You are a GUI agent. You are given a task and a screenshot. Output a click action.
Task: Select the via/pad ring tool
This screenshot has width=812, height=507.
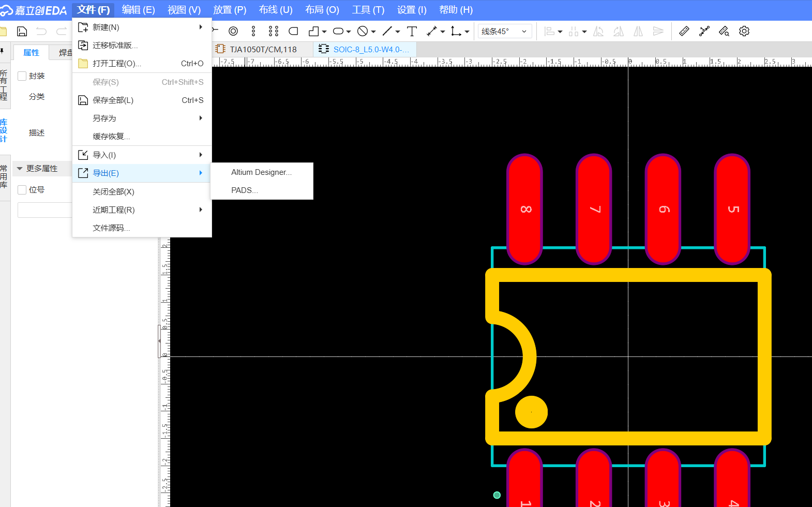point(233,32)
